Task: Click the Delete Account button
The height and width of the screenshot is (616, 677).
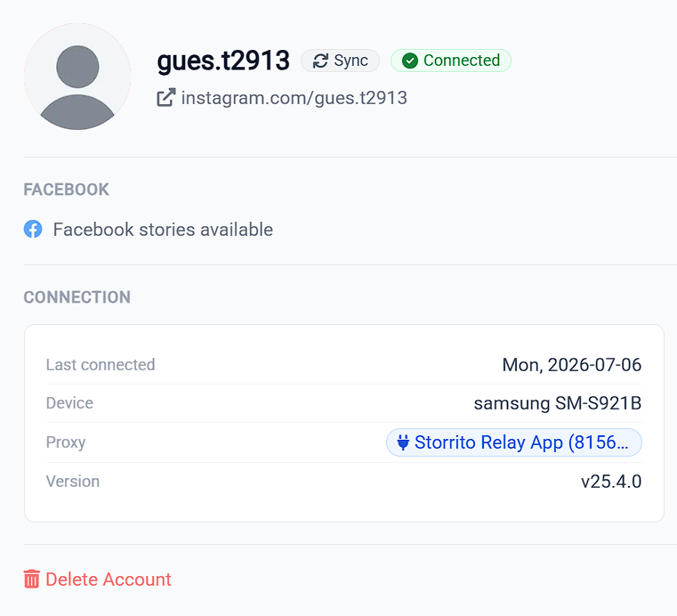Action: 98,580
